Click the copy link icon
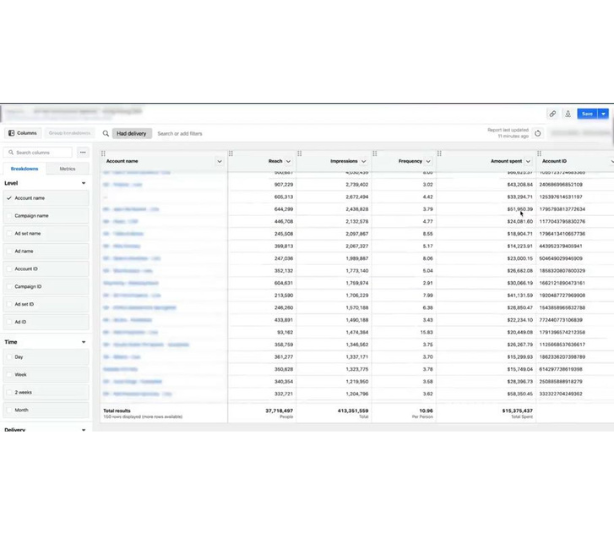Image resolution: width=614 pixels, height=534 pixels. pos(552,114)
